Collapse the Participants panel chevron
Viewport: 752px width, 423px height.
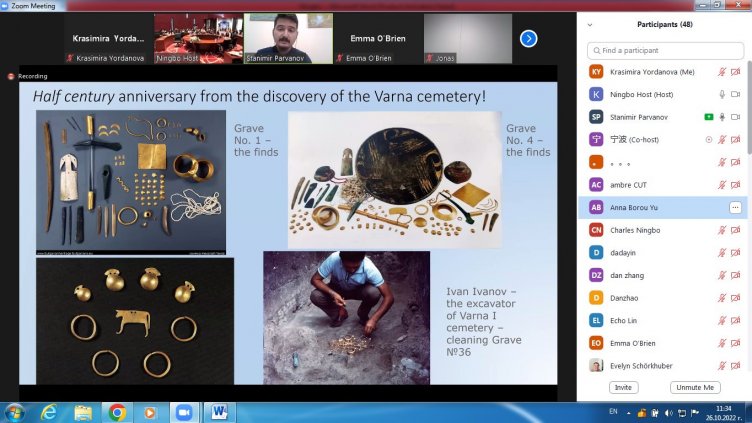[x=590, y=25]
